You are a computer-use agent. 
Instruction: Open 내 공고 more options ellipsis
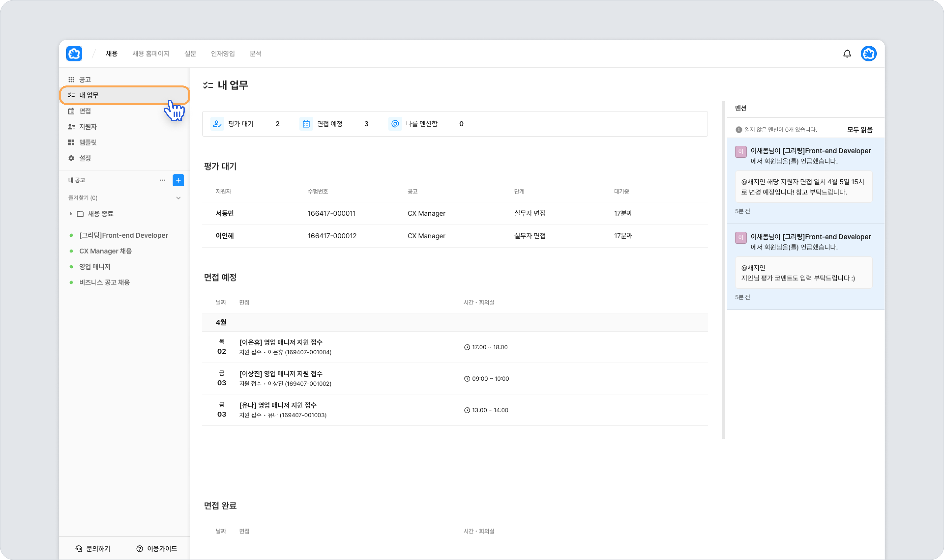pyautogui.click(x=162, y=180)
